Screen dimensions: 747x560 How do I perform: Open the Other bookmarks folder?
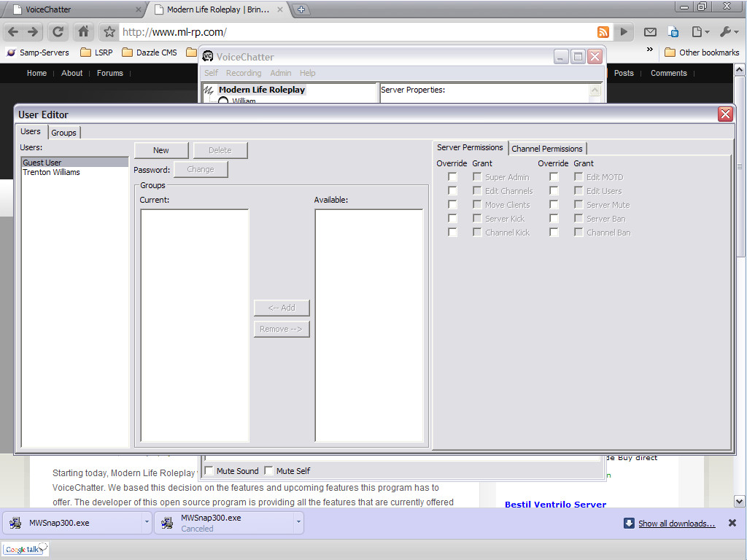pos(702,52)
